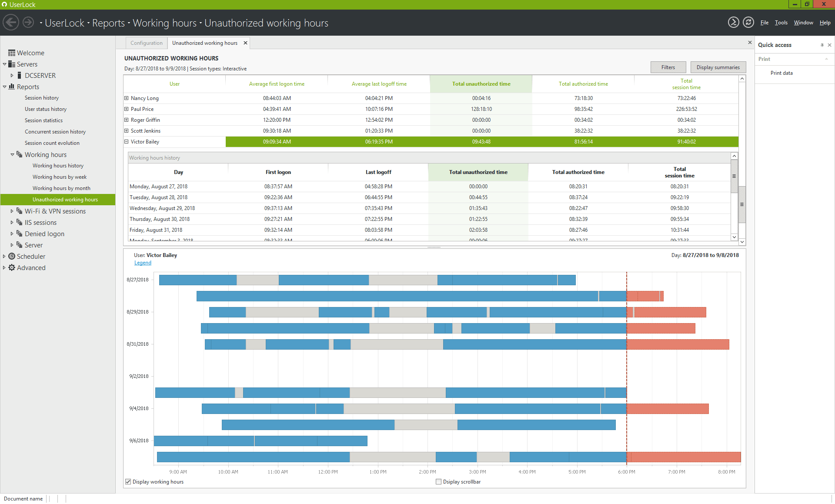The image size is (835, 504).
Task: Expand Paul Price row
Action: pos(127,109)
